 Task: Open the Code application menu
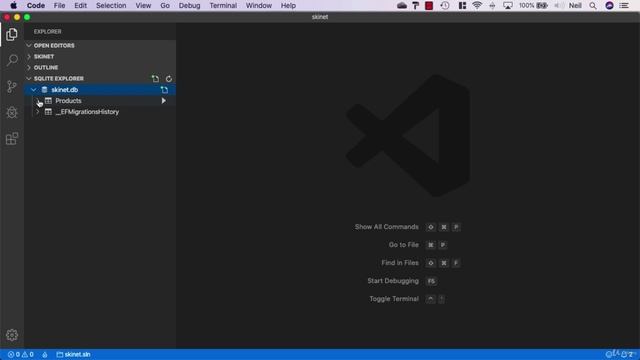(36, 6)
